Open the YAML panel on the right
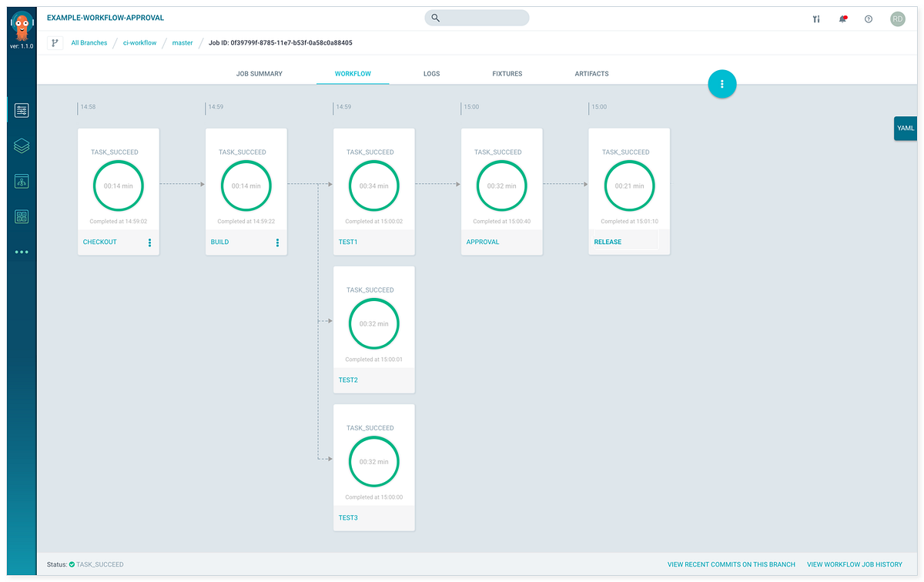Screen dimensions: 924x582 pos(906,129)
